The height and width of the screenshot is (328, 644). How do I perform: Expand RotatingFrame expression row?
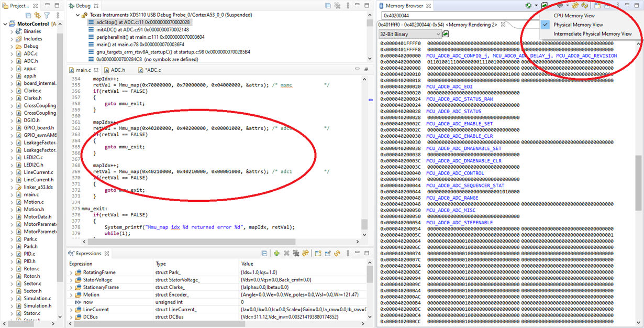[x=72, y=272]
